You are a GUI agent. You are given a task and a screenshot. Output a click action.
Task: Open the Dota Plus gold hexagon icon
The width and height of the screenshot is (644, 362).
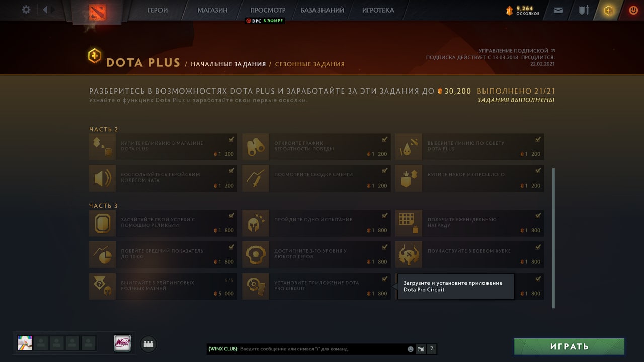click(609, 10)
